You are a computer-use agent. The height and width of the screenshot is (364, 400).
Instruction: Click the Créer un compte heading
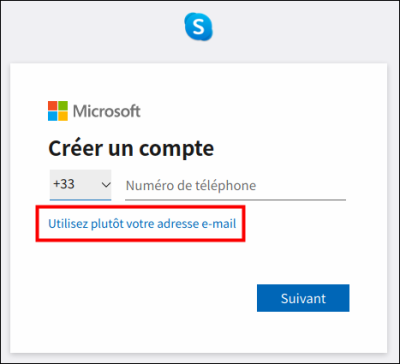click(131, 149)
